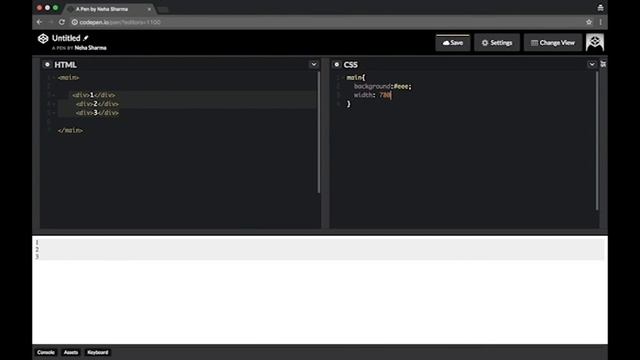Viewport: 640px width, 360px height.
Task: Reload the browser page
Action: (x=62, y=22)
